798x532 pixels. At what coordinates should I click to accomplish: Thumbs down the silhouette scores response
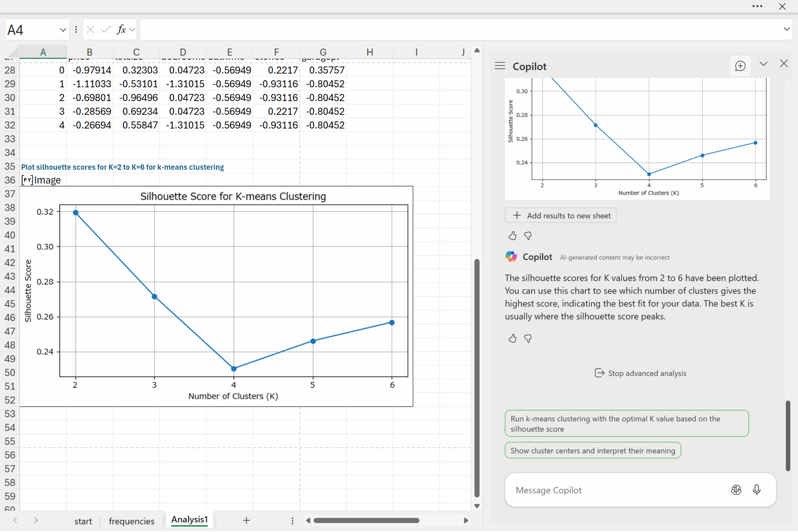point(528,338)
